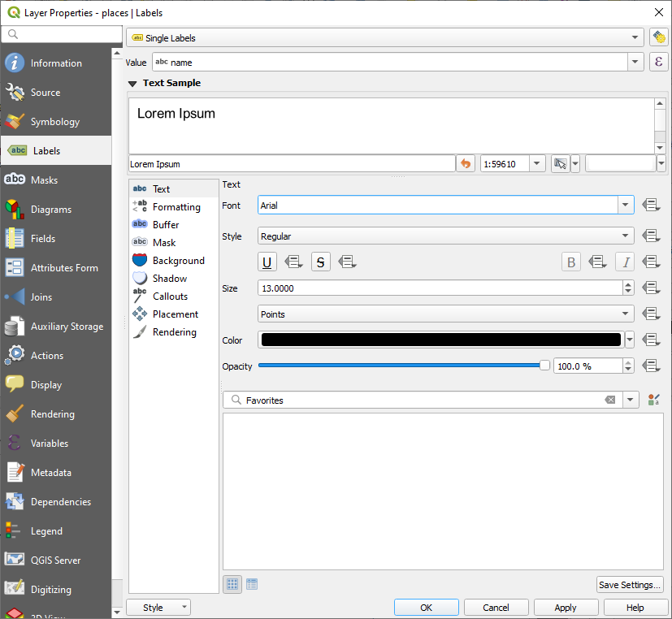
Task: Click the Save Settings button
Action: point(630,584)
